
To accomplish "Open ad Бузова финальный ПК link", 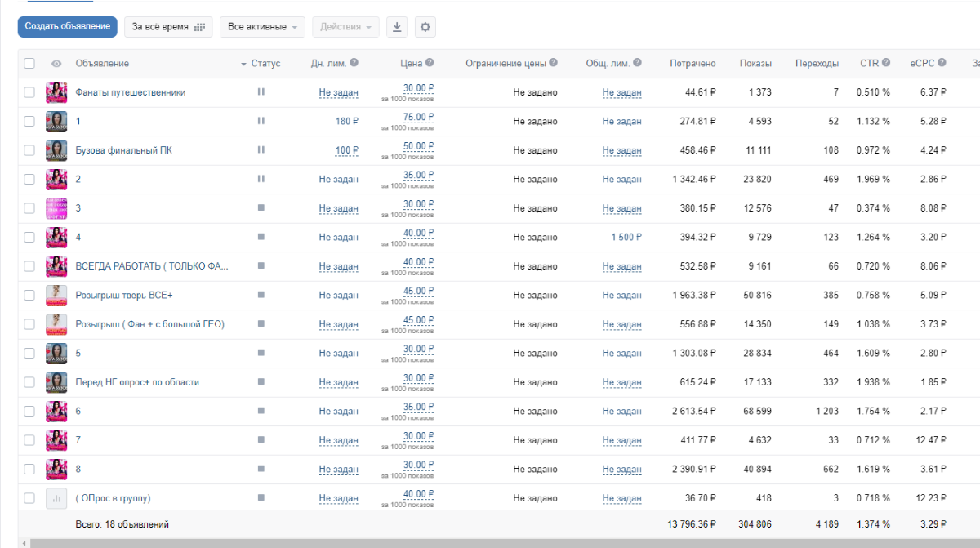I will tap(124, 150).
